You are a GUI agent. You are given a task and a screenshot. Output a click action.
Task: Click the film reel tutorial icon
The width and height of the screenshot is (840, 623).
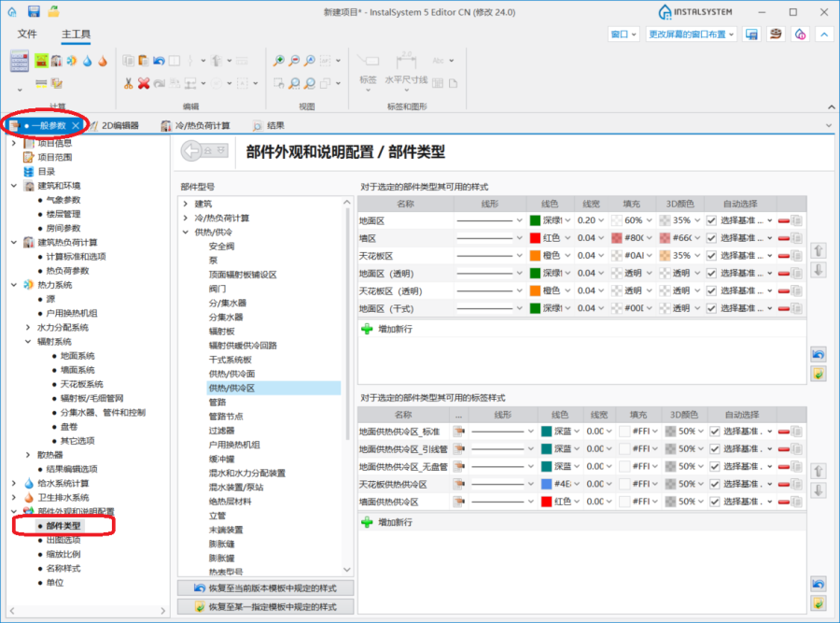pyautogui.click(x=776, y=35)
